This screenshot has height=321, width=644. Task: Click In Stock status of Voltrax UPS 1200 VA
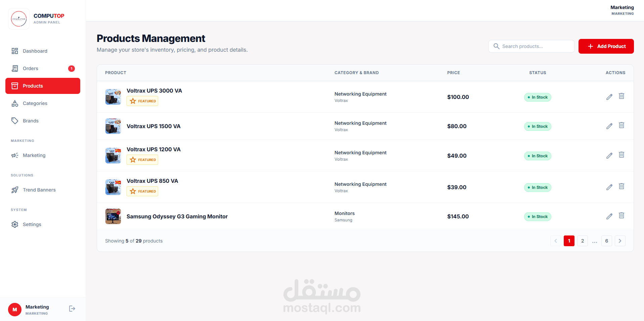click(538, 156)
